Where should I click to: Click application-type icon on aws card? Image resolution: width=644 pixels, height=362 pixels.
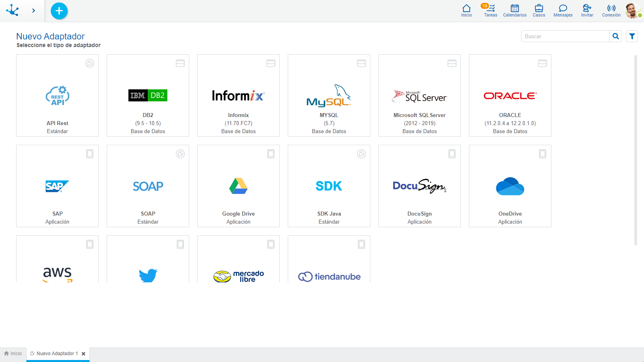90,244
